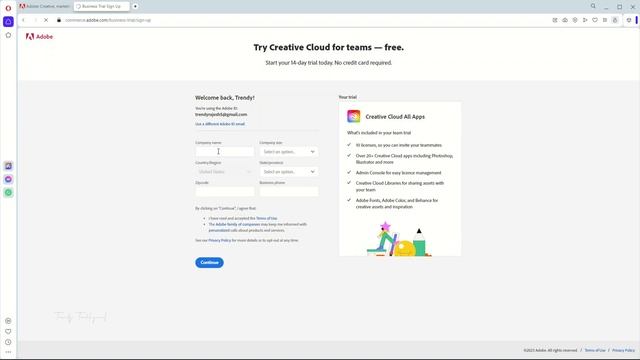Open the history clock icon in sidebar

(x=8, y=342)
